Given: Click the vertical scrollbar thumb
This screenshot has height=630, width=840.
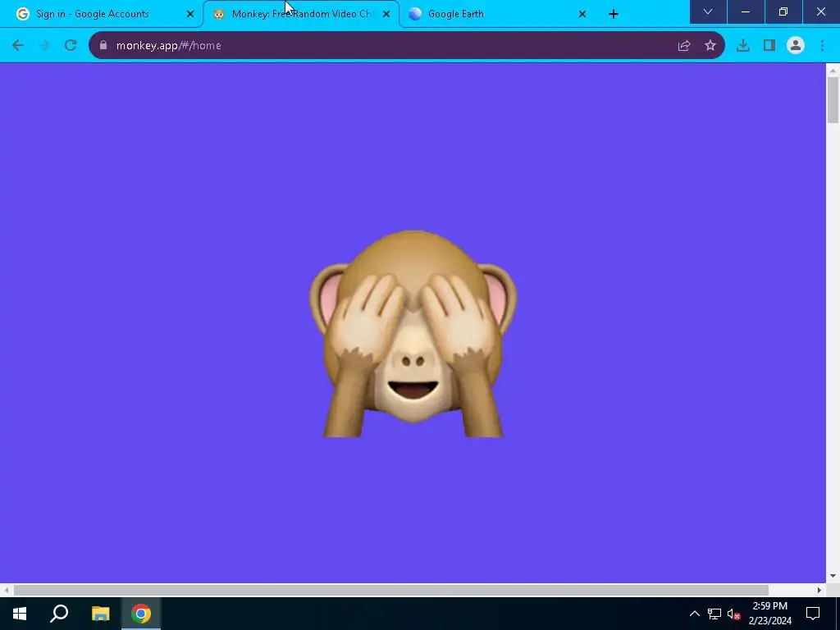Looking at the screenshot, I should [x=833, y=99].
